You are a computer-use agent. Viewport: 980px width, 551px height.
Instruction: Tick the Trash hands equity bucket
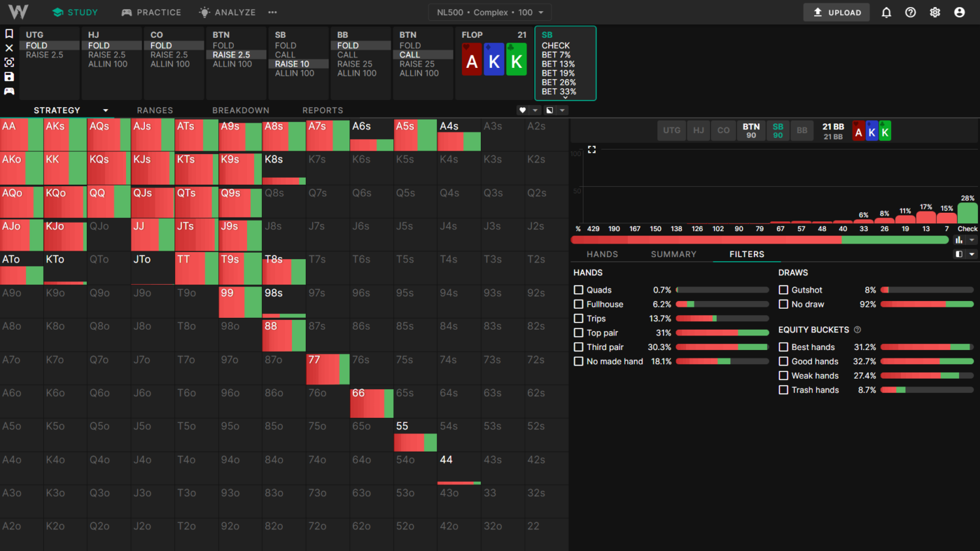point(783,390)
